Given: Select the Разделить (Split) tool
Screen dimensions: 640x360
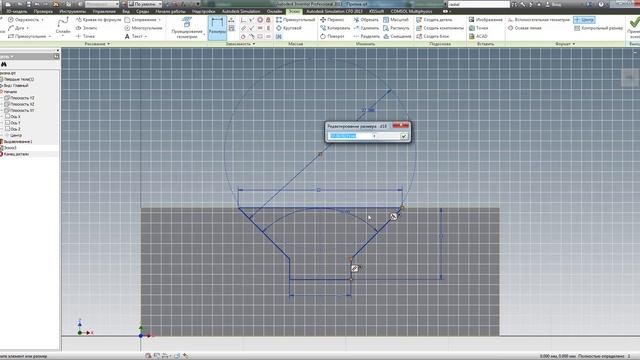Looking at the screenshot, I should click(367, 36).
